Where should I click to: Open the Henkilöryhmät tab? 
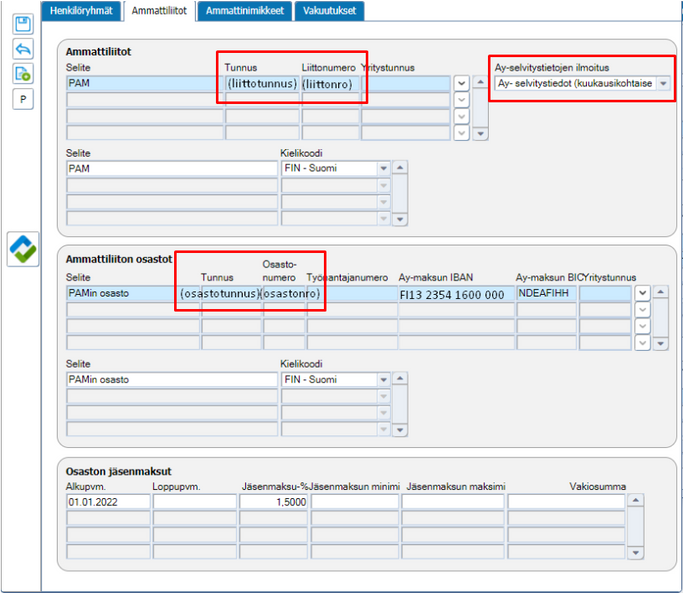[81, 11]
